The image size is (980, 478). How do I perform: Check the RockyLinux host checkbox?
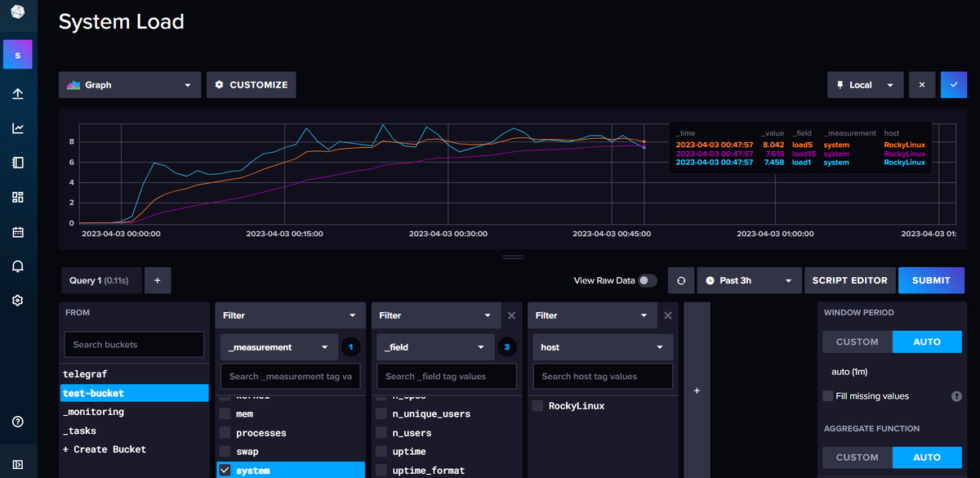537,405
